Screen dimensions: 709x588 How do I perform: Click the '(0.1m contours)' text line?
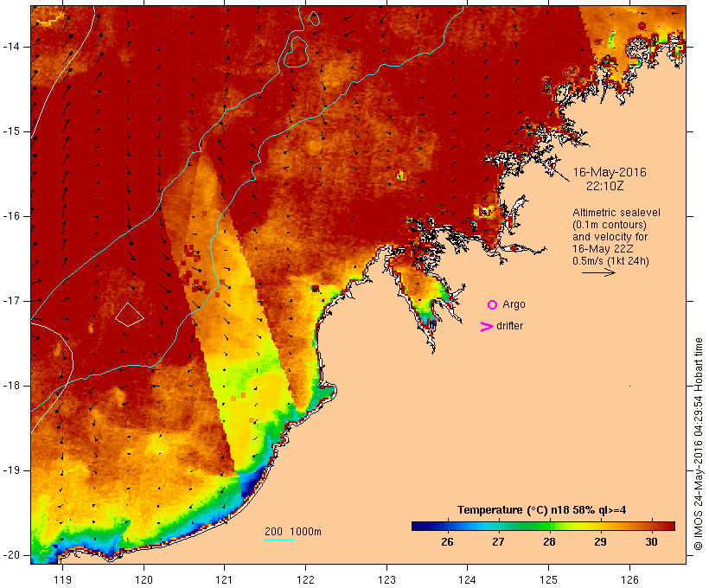(609, 225)
